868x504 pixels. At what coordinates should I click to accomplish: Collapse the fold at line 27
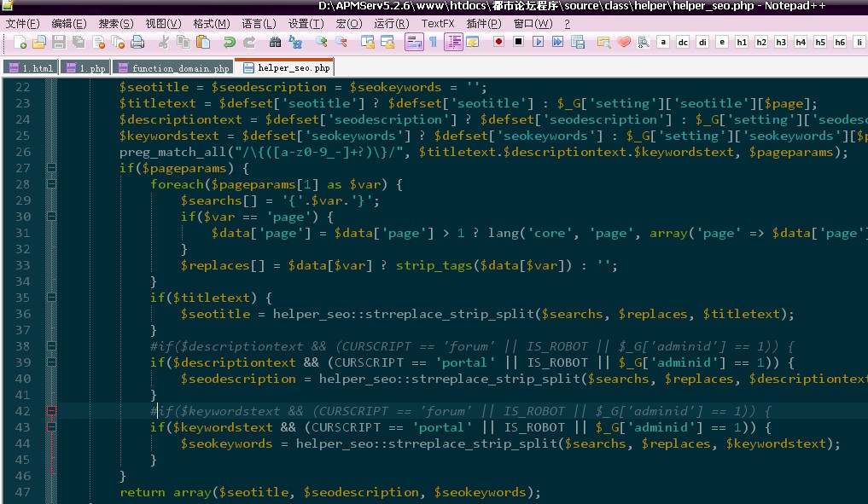coord(51,168)
